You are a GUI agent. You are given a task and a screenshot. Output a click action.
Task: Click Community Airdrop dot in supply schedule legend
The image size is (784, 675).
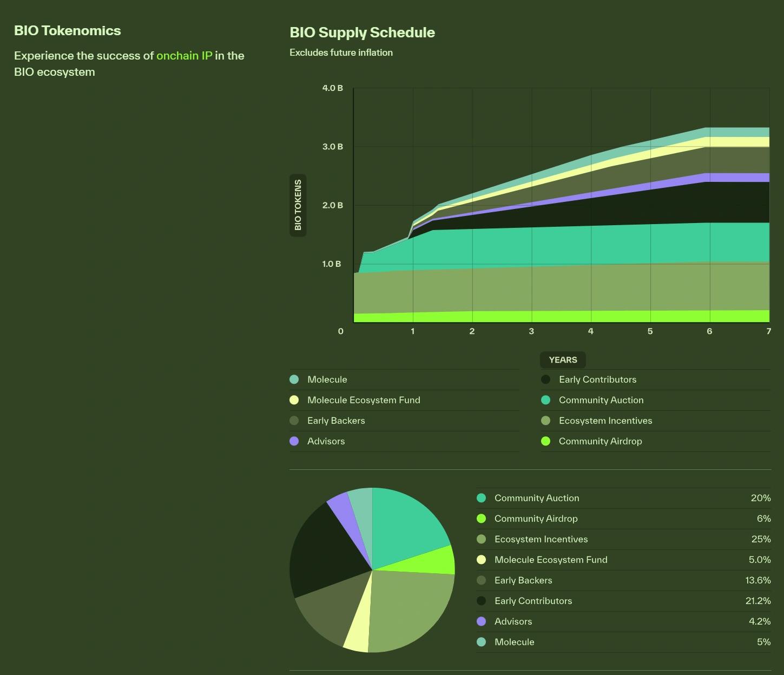545,441
